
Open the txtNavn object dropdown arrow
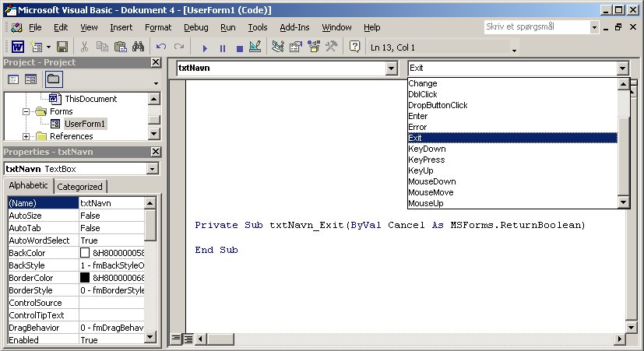(392, 68)
